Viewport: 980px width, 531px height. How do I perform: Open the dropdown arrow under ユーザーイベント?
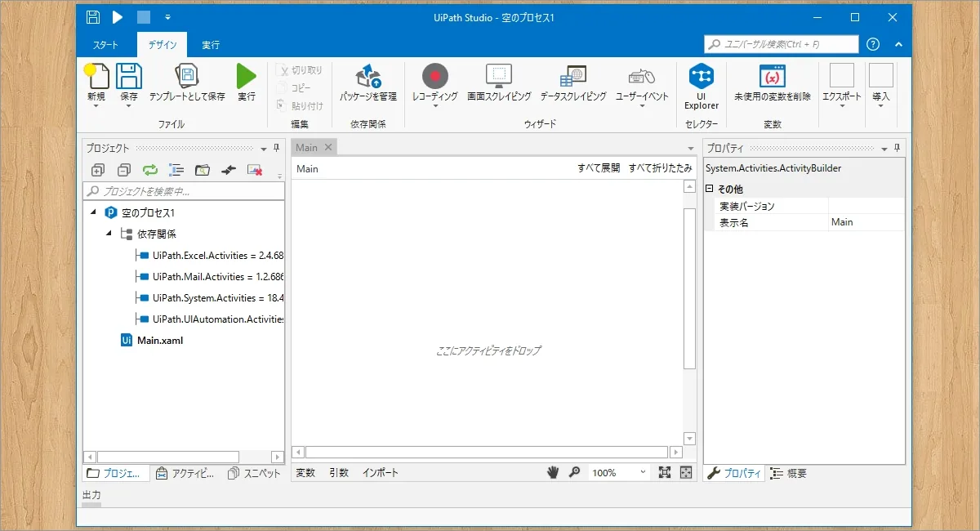pyautogui.click(x=642, y=106)
